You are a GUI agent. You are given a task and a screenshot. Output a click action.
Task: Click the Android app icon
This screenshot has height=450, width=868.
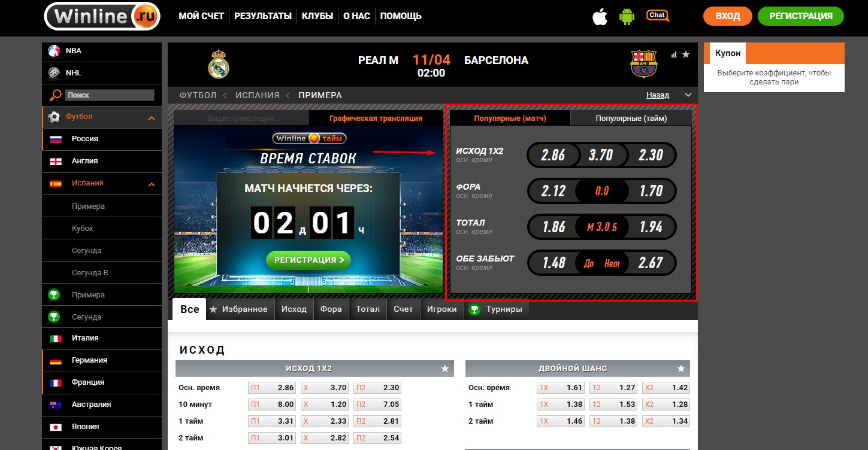[627, 17]
